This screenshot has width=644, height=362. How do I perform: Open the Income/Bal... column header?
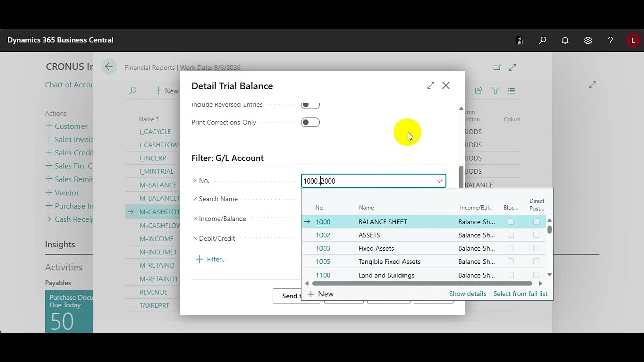476,208
